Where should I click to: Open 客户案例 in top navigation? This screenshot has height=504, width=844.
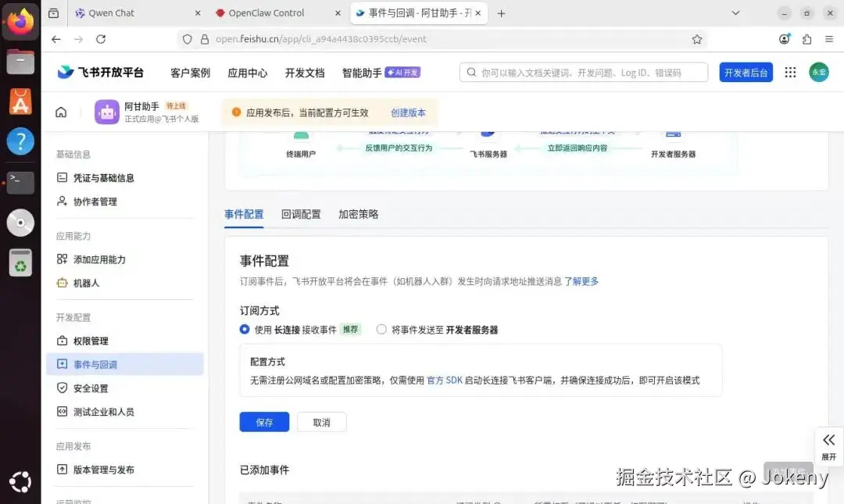pos(190,73)
